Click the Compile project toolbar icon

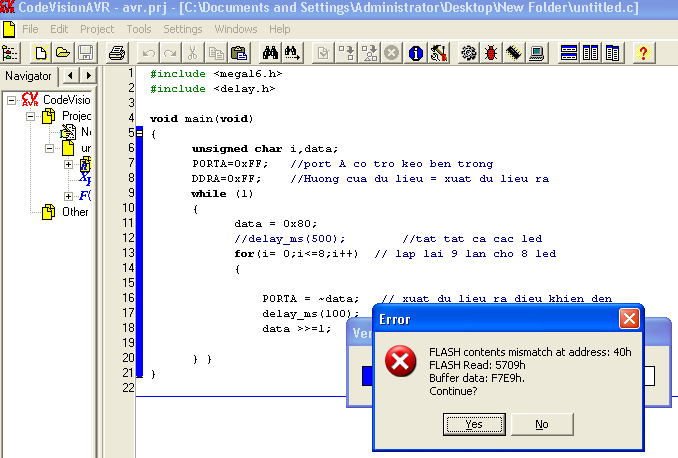tap(346, 53)
